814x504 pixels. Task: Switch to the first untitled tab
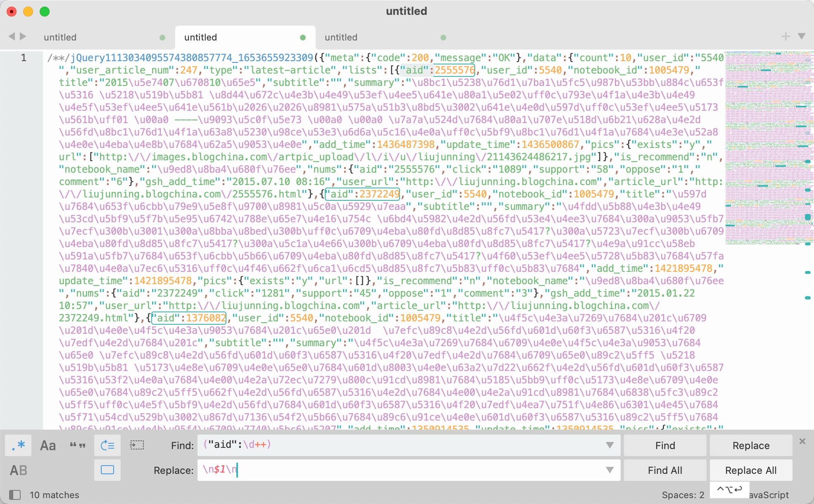tap(60, 37)
